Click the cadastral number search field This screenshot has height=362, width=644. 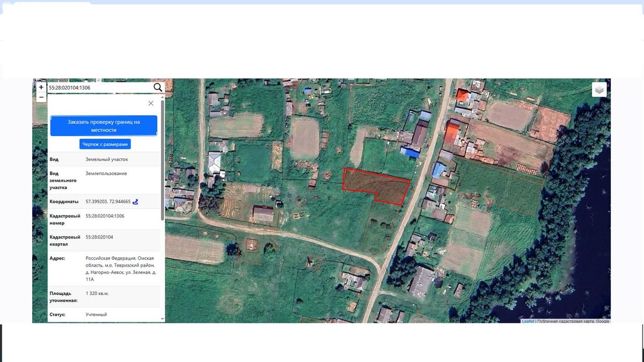coord(99,87)
